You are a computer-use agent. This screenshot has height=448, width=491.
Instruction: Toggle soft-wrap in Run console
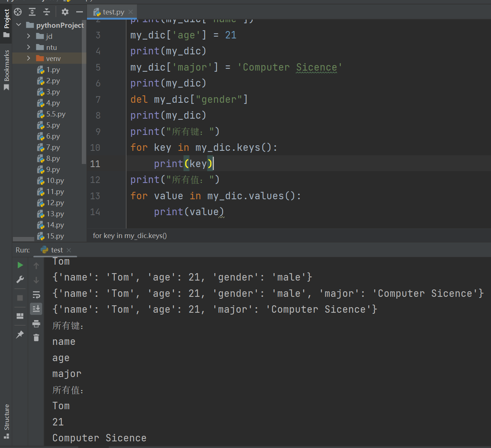(x=36, y=295)
